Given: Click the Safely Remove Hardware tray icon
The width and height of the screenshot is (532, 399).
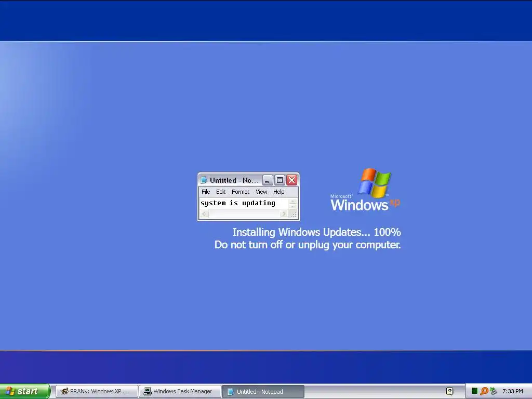Looking at the screenshot, I should 494,391.
